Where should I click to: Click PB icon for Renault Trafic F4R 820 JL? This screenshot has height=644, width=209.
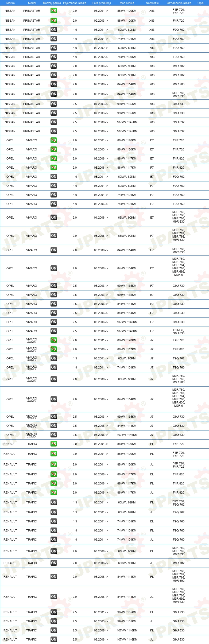pos(54,492)
